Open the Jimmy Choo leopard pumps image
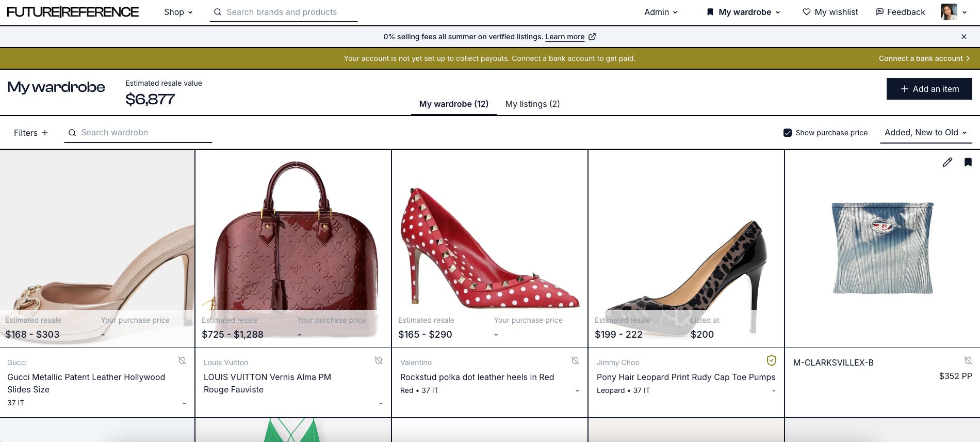Image resolution: width=980 pixels, height=442 pixels. 687,248
